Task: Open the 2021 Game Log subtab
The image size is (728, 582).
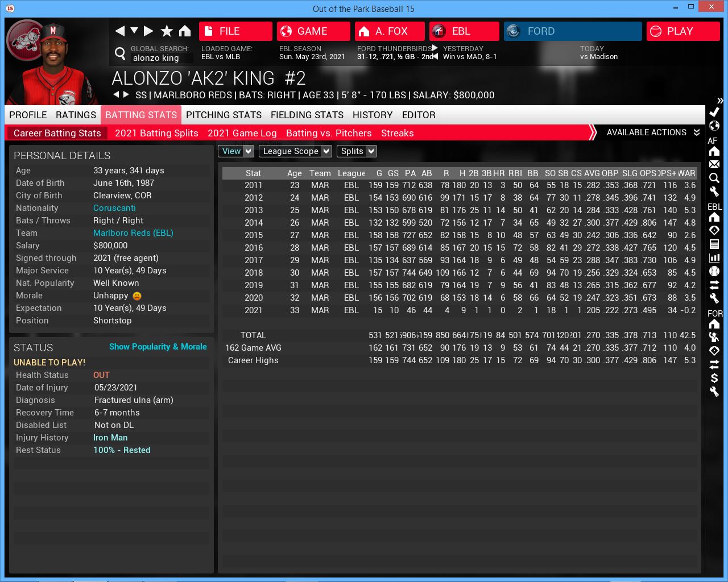Action: point(242,133)
